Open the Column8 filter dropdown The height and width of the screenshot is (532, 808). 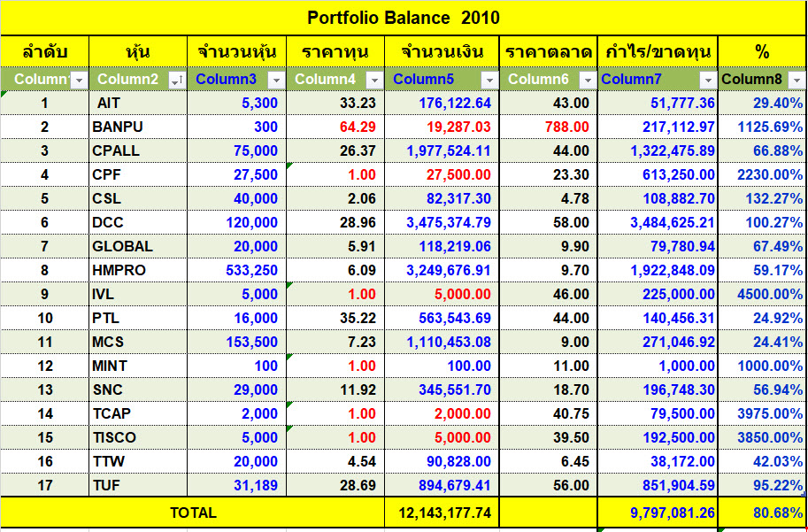[x=796, y=80]
